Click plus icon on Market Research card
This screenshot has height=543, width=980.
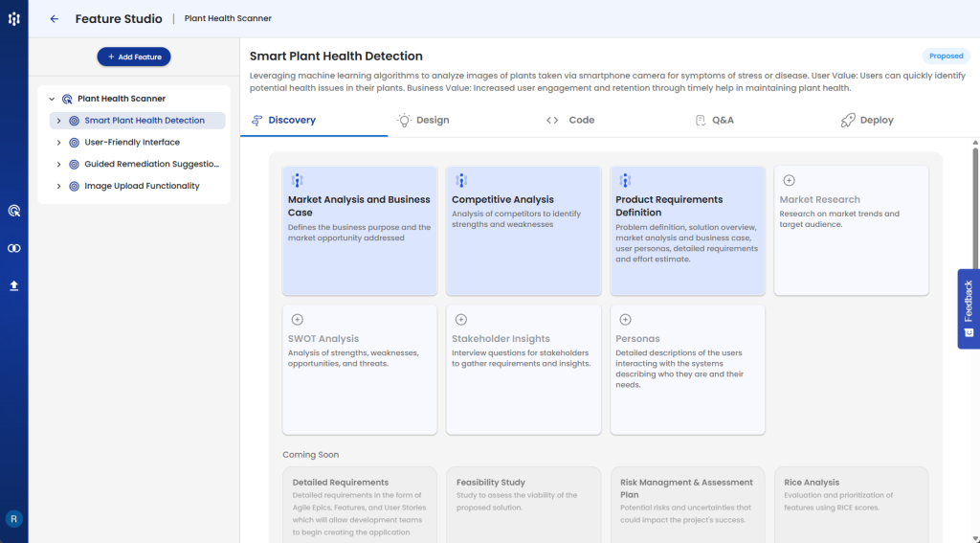click(x=789, y=180)
